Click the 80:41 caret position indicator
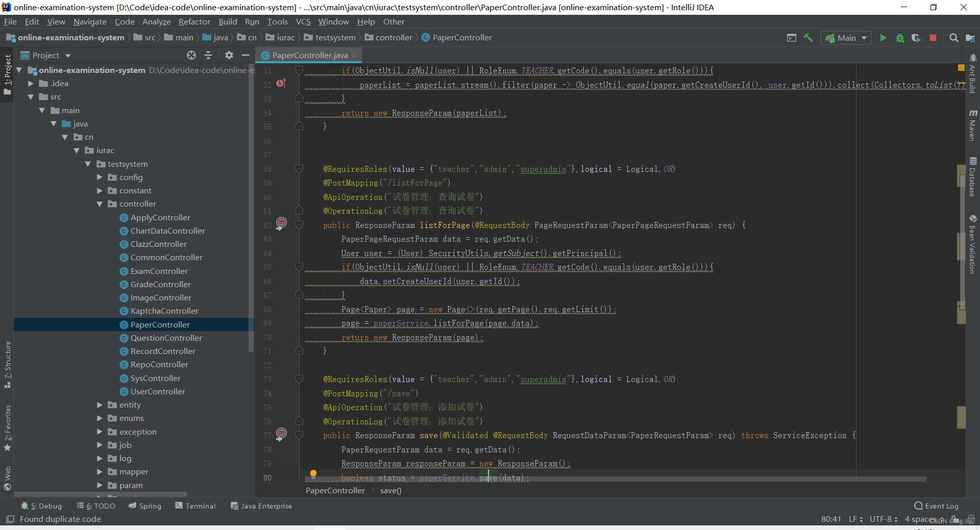 (x=830, y=519)
